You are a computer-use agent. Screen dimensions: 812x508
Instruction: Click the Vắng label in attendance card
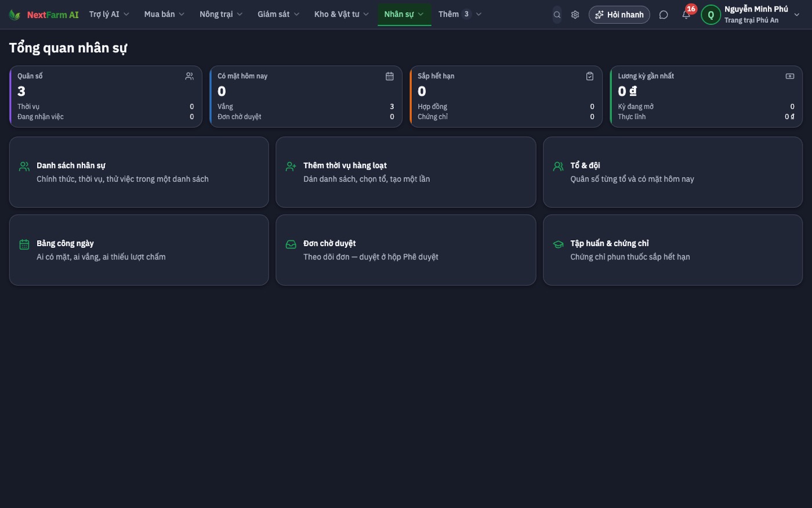[x=225, y=107]
